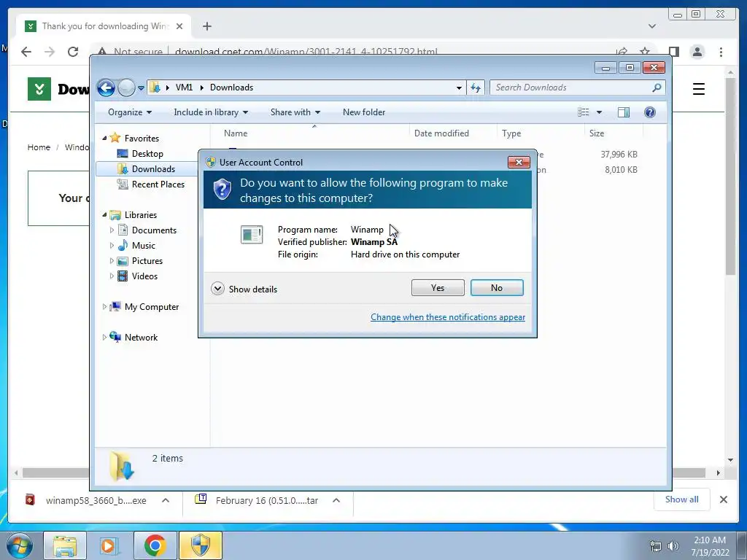The width and height of the screenshot is (747, 560).
Task: Click Chrome bookmark star icon
Action: [x=645, y=52]
